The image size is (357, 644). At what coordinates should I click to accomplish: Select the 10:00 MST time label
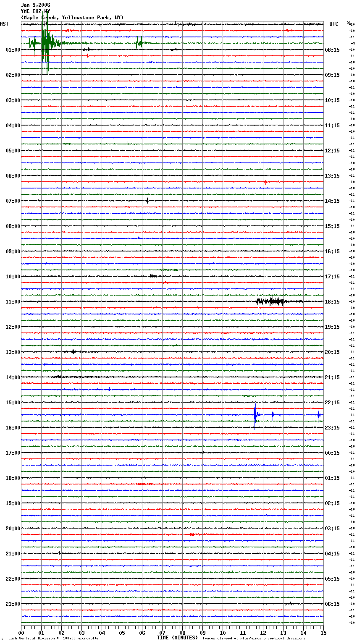pos(13,277)
